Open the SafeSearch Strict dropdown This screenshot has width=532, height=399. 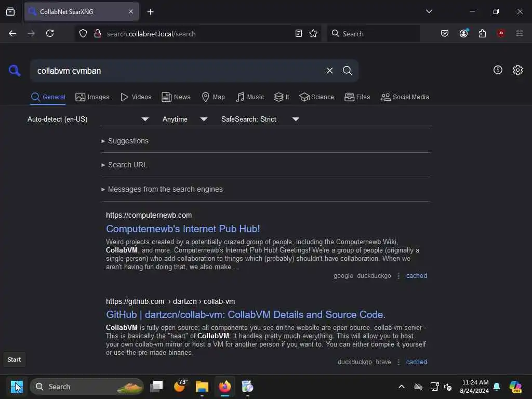pyautogui.click(x=260, y=119)
